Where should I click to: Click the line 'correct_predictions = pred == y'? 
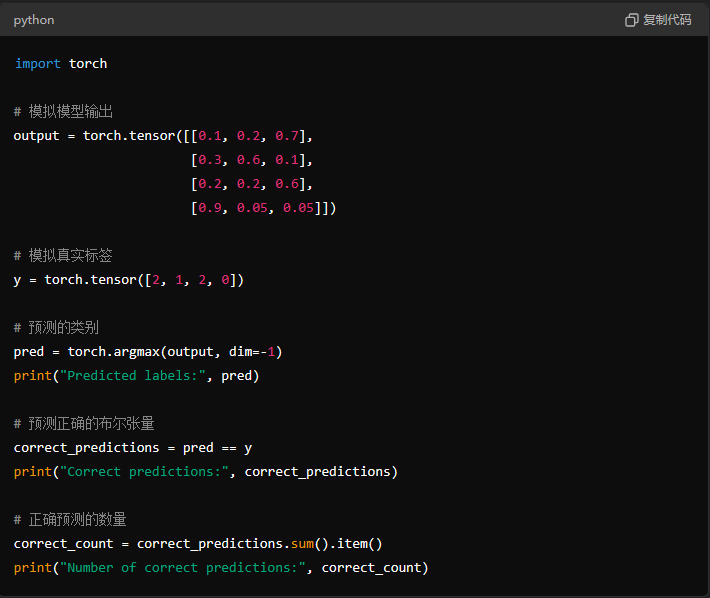coord(133,448)
